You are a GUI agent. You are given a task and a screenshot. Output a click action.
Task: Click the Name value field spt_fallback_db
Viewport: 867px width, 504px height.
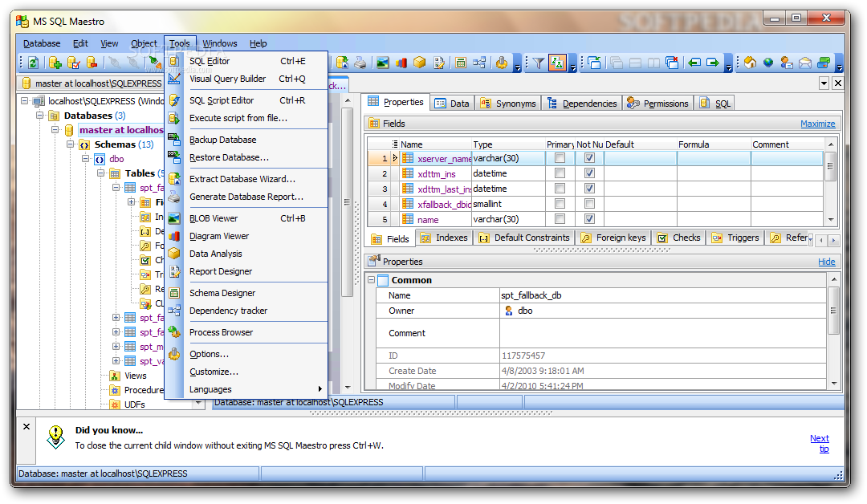click(662, 295)
